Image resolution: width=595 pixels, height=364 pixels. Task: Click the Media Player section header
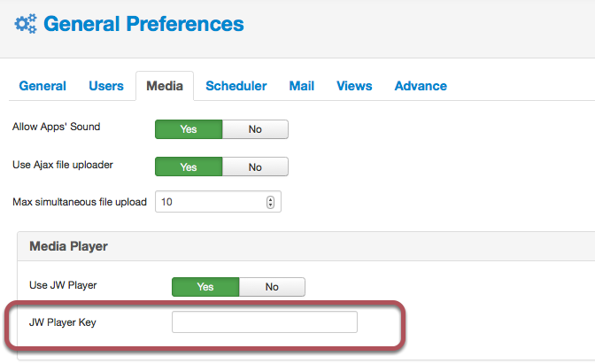pyautogui.click(x=69, y=246)
